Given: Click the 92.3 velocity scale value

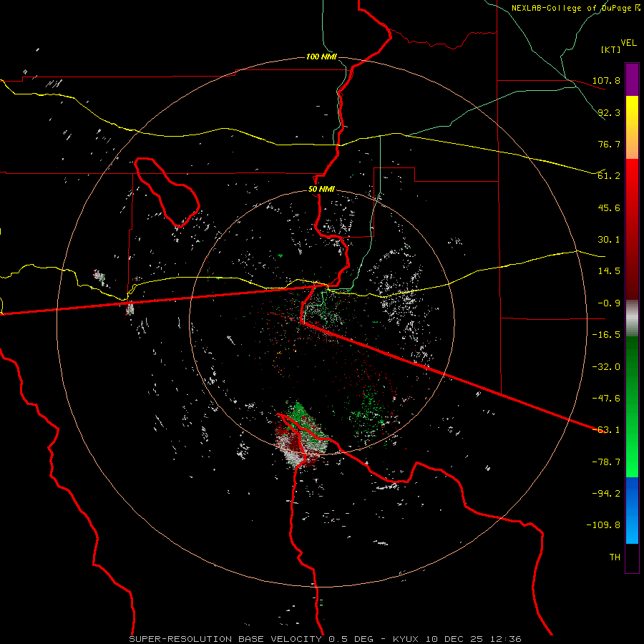Looking at the screenshot, I should tap(609, 112).
